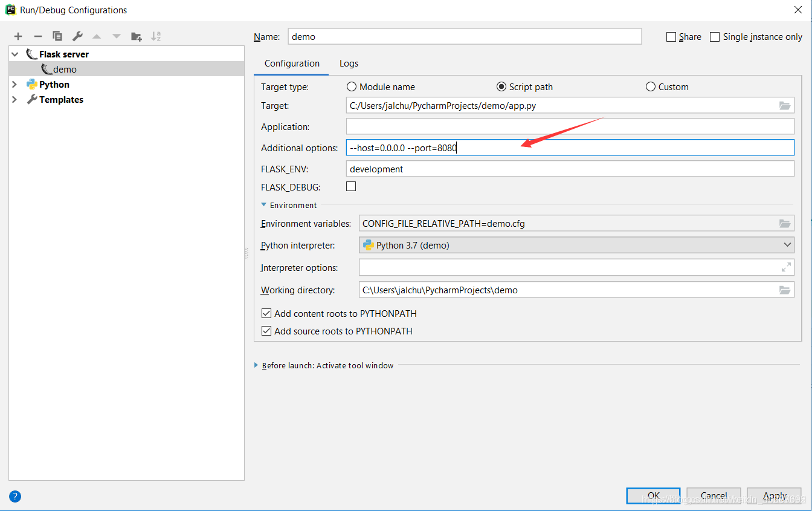Open help with question mark icon

(15, 496)
